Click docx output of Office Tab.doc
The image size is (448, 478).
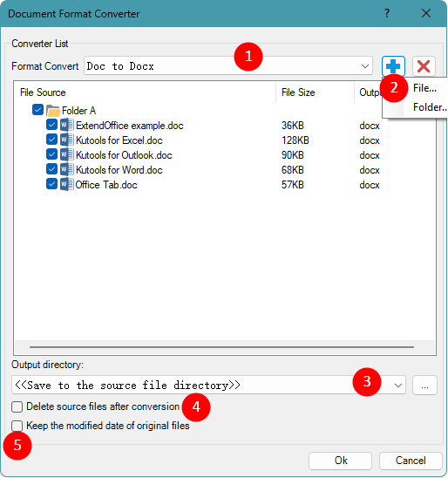[x=370, y=185]
